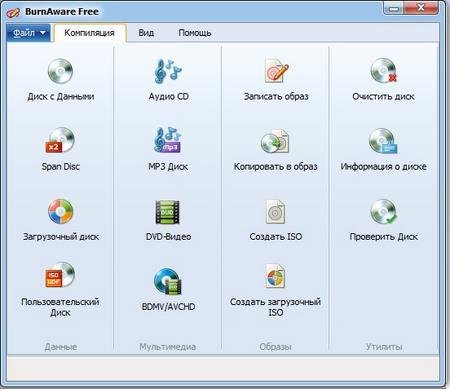Minimize the BurnAware Free window

click(394, 8)
